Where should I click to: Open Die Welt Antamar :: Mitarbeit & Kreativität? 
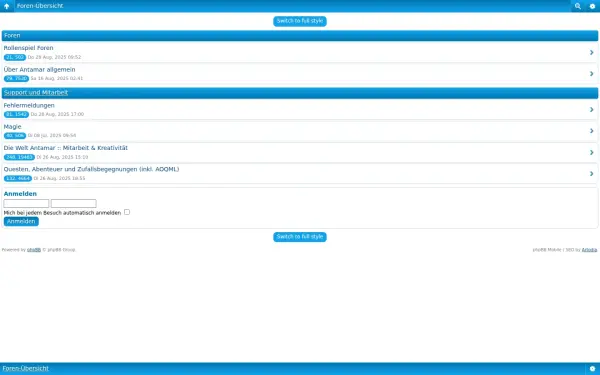click(x=65, y=148)
